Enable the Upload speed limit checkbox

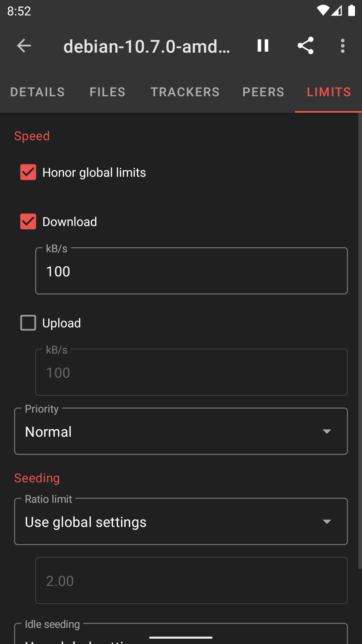pos(28,323)
